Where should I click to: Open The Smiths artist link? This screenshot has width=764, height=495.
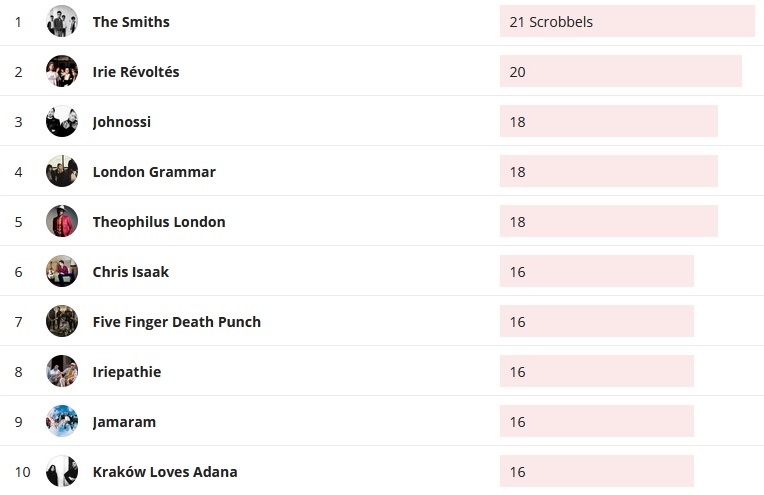click(x=131, y=22)
